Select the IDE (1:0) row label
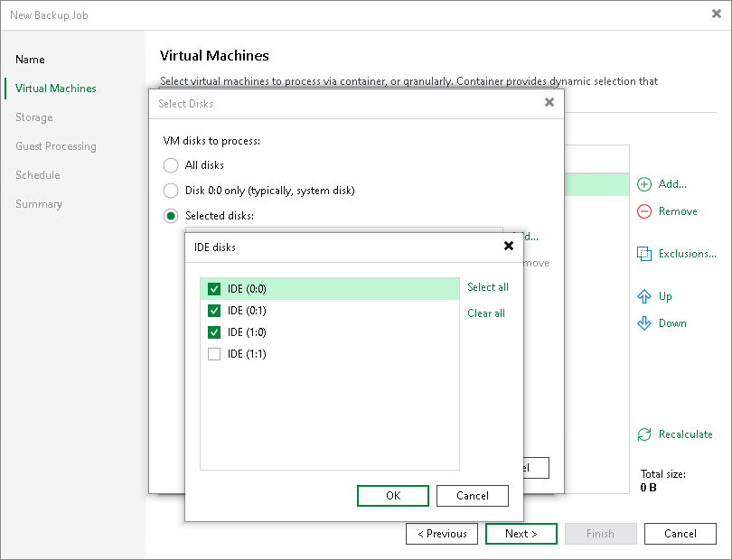 [247, 332]
